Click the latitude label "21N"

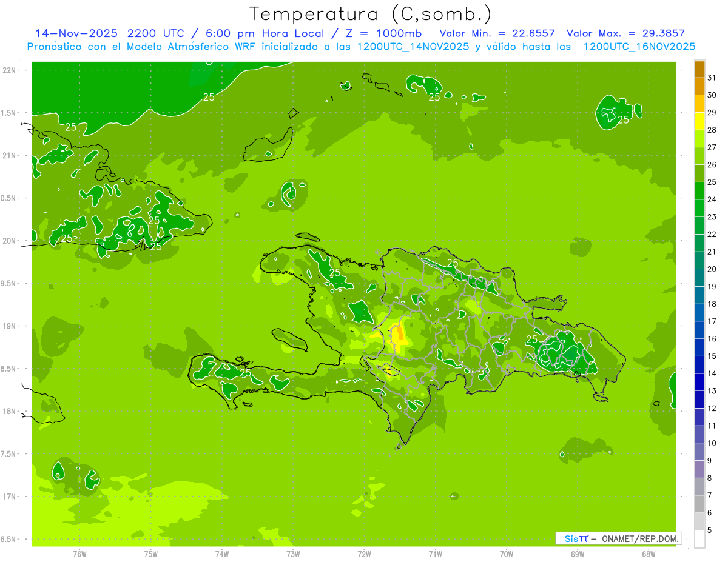(x=10, y=156)
